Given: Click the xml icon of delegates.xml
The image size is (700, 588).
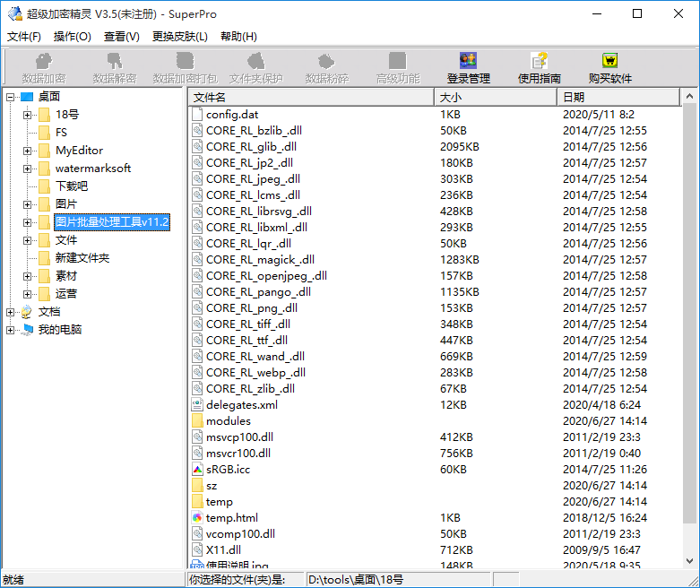Looking at the screenshot, I should (197, 404).
